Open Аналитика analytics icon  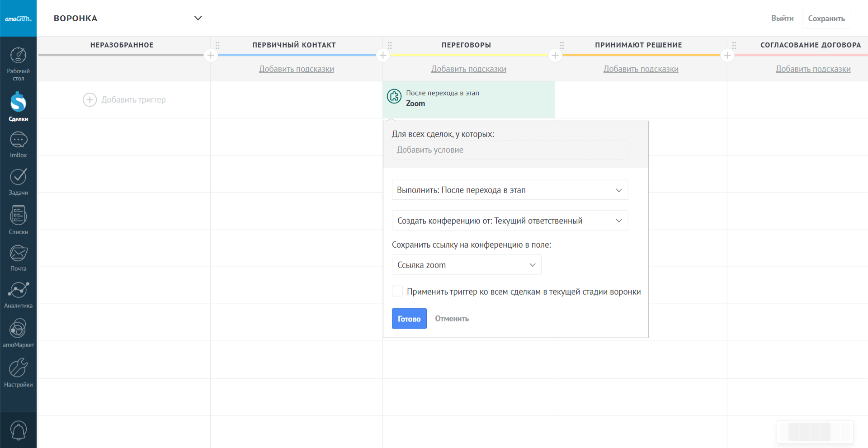[18, 290]
